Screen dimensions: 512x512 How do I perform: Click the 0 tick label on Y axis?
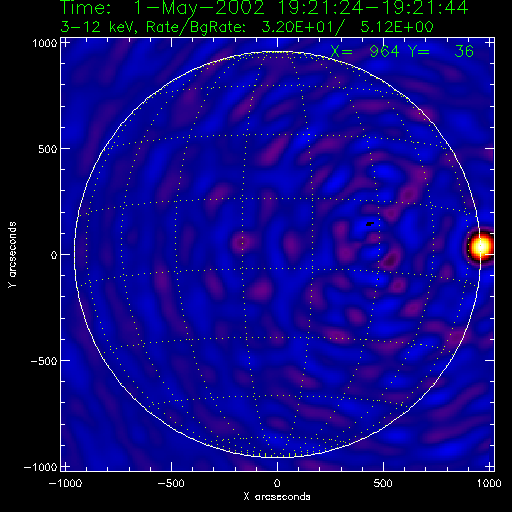coord(54,255)
